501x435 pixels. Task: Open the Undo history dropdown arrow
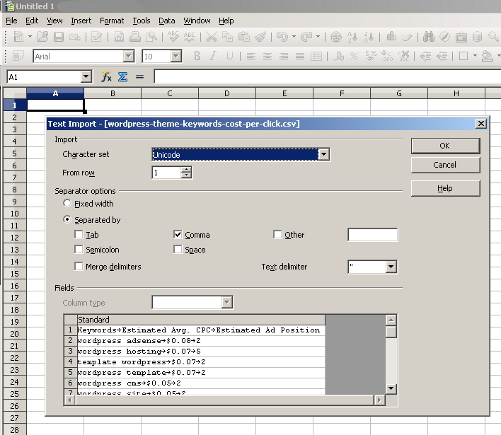(x=294, y=36)
